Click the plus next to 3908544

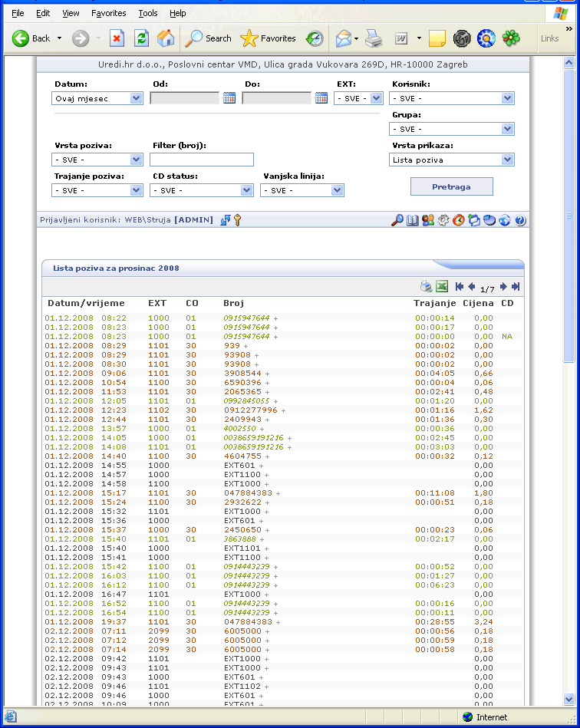[267, 374]
